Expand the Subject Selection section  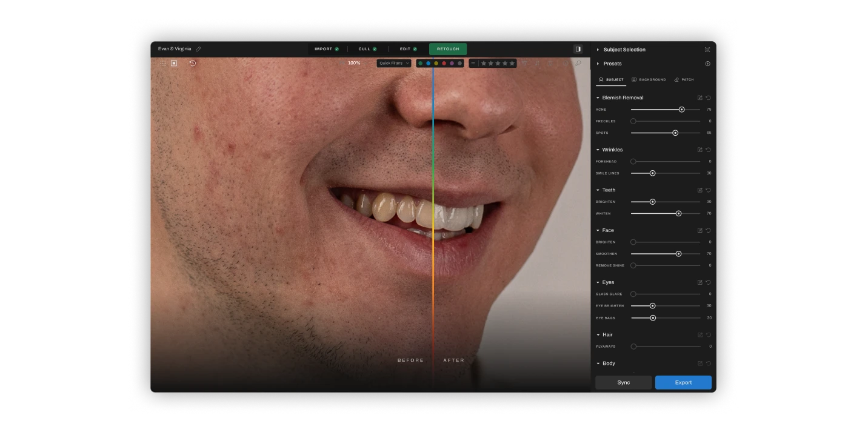598,50
